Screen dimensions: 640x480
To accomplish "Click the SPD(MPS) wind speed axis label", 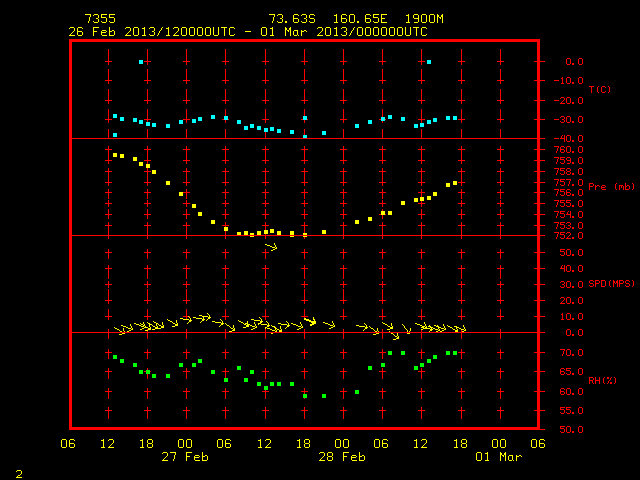I will [x=611, y=283].
